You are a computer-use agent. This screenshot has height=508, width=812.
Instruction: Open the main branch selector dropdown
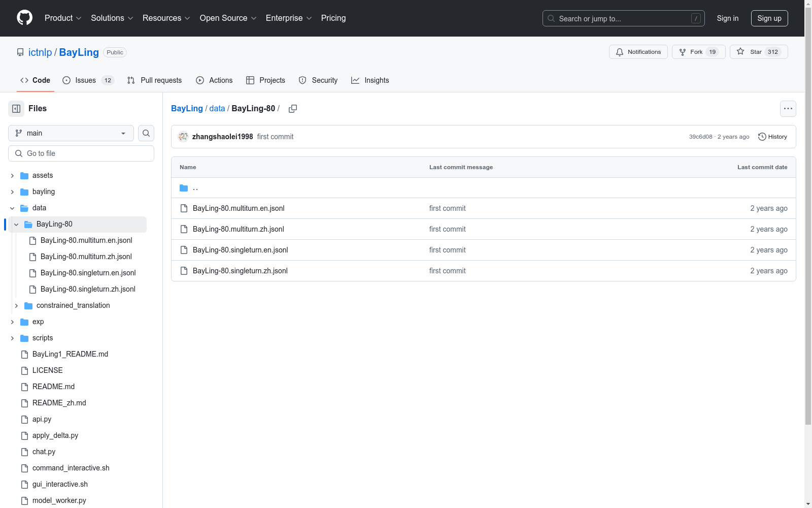tap(71, 133)
